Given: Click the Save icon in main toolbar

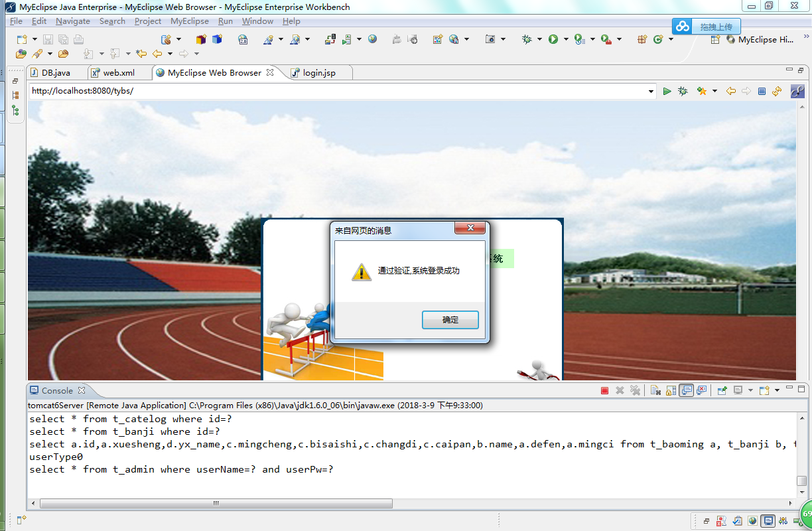Looking at the screenshot, I should click(x=48, y=40).
